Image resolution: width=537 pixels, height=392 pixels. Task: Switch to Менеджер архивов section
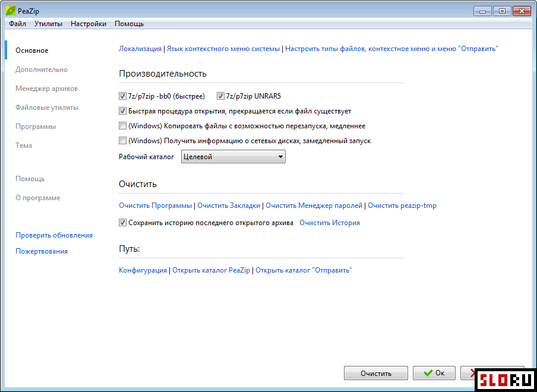[x=46, y=88]
